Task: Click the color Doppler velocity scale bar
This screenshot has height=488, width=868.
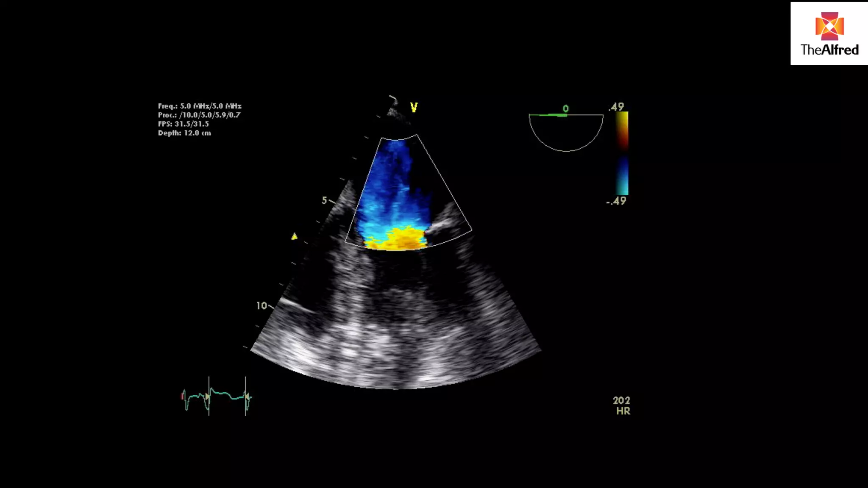Action: (622, 153)
